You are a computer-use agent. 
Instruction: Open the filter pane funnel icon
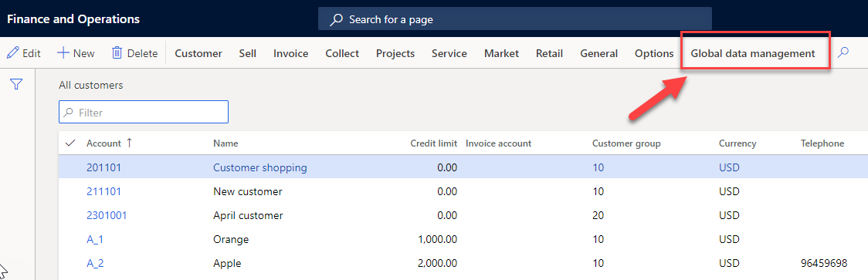[17, 84]
